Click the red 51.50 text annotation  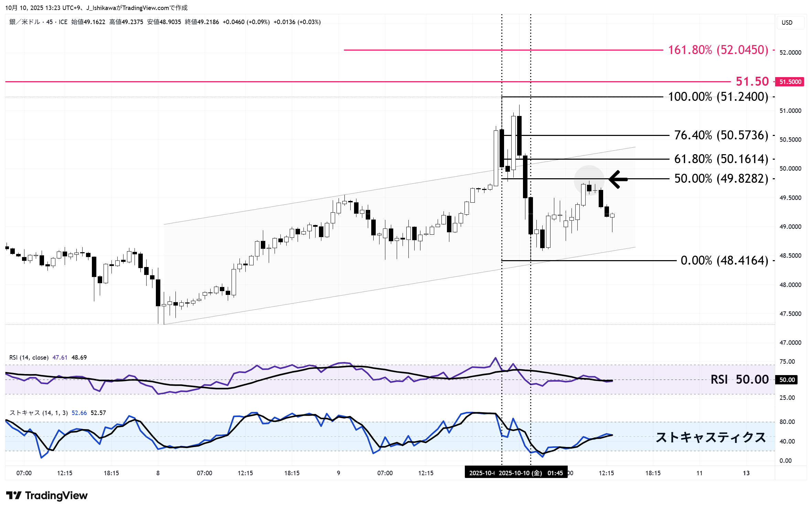752,82
